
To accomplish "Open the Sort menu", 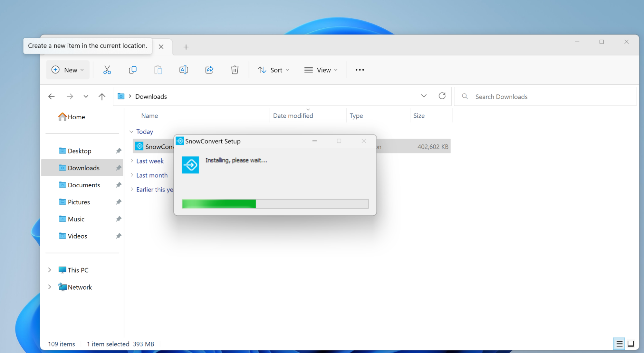I will click(273, 70).
